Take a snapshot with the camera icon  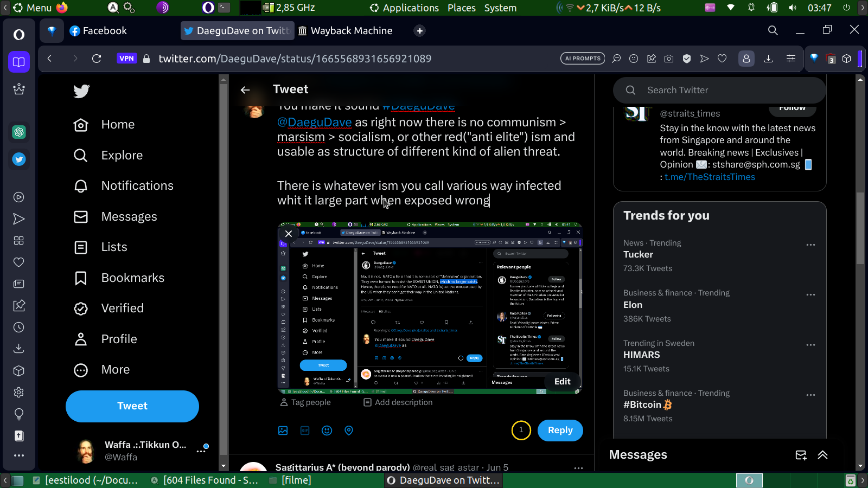(x=669, y=59)
